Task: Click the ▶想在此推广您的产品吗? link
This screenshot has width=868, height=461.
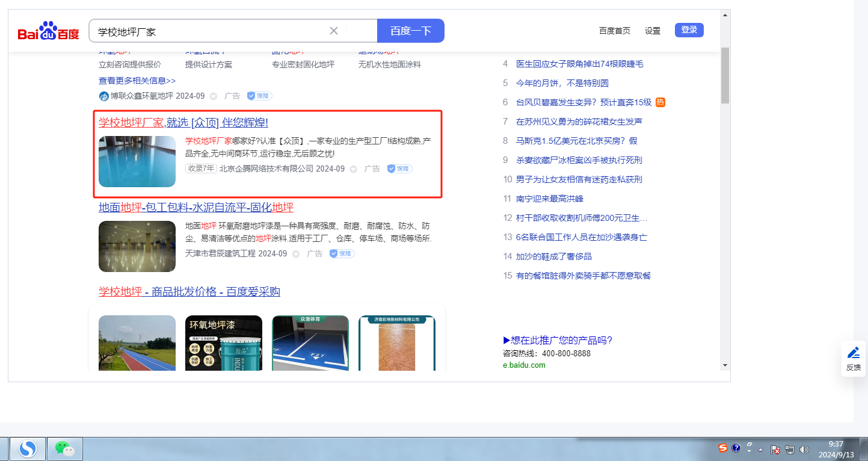Action: [558, 340]
